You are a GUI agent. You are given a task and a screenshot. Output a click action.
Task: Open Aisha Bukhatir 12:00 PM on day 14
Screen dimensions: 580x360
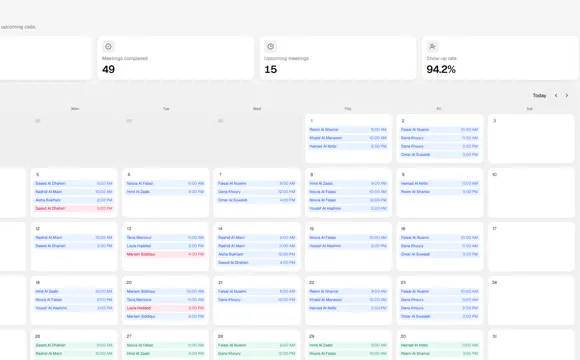257,254
